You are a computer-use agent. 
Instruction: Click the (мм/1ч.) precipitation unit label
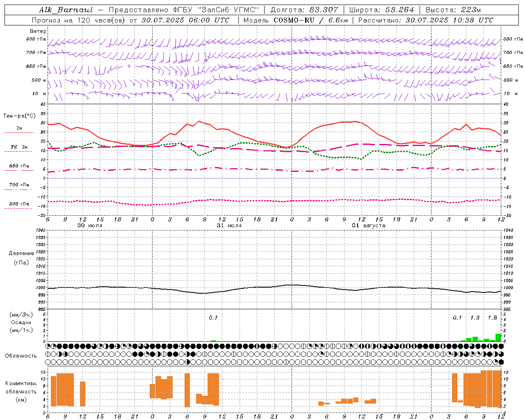click(x=21, y=330)
